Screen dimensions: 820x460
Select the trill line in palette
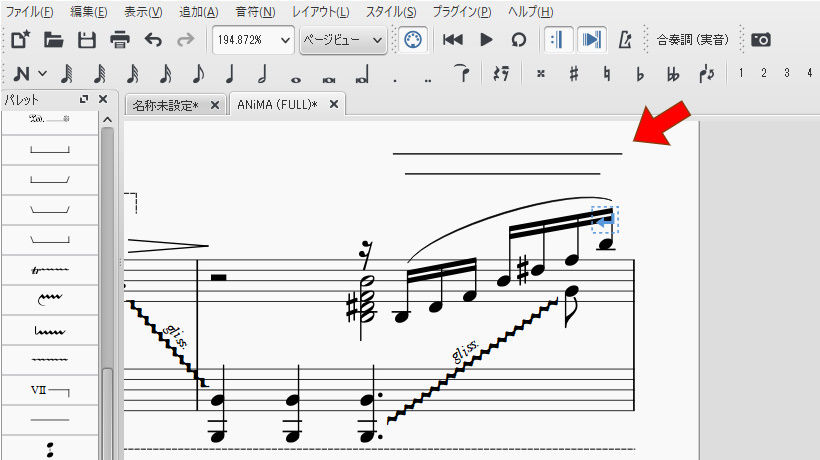50,270
